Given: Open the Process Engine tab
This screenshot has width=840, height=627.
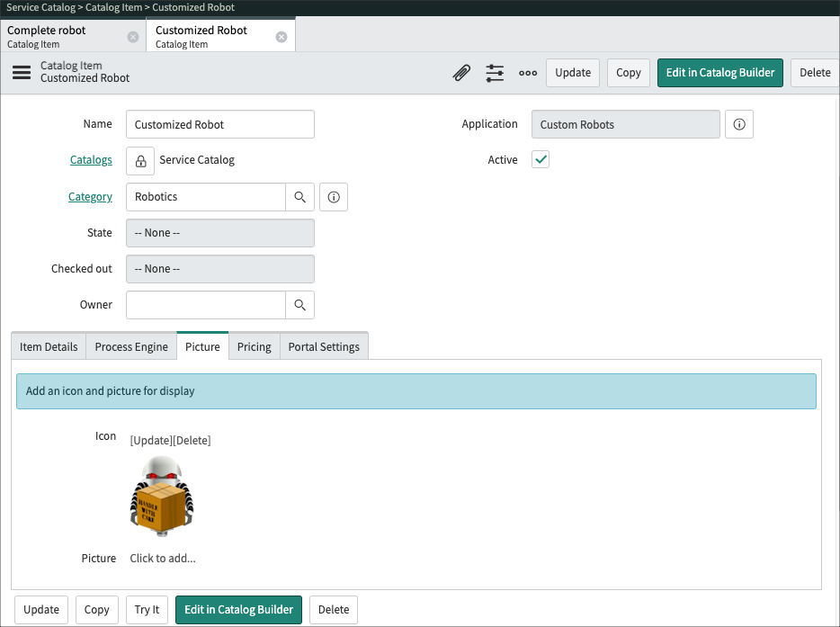Looking at the screenshot, I should coord(130,345).
